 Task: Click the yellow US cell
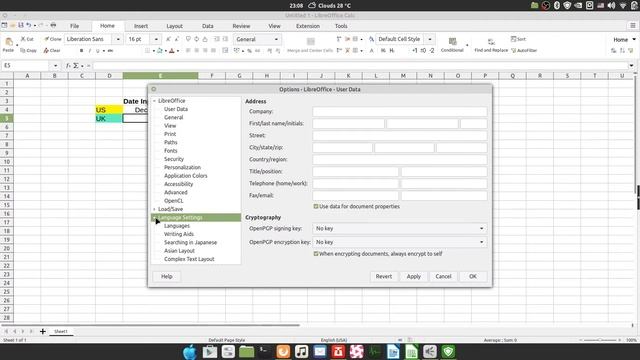109,110
